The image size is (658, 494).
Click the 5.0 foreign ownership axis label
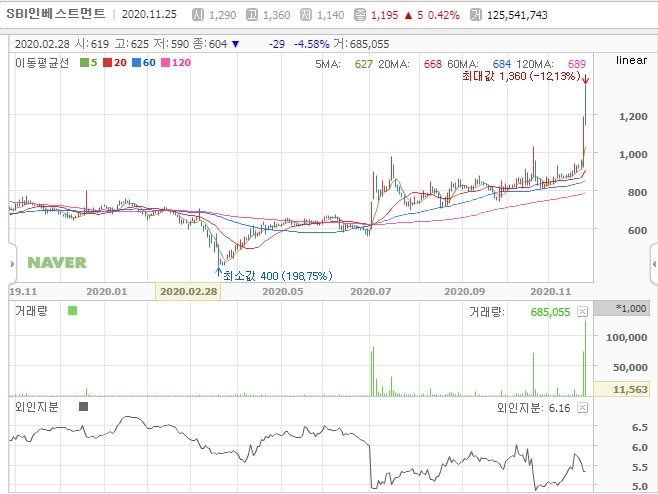640,487
